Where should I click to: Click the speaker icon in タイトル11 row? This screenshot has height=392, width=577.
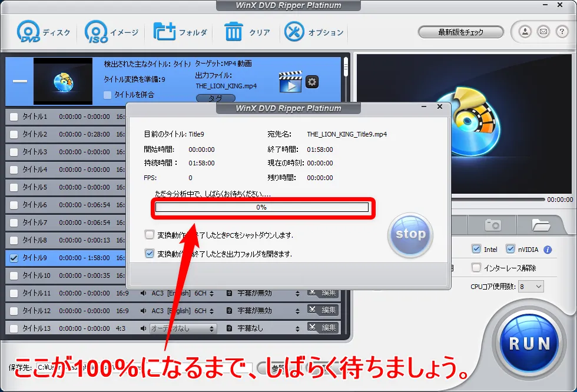[144, 293]
